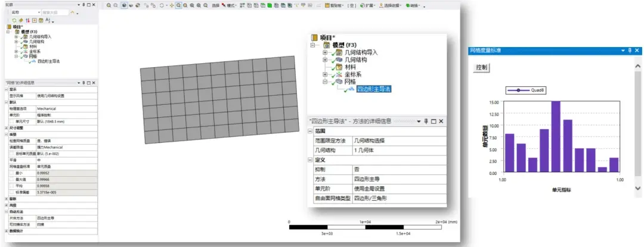Expand the 尺寸调整 section in details

pyautogui.click(x=7, y=128)
